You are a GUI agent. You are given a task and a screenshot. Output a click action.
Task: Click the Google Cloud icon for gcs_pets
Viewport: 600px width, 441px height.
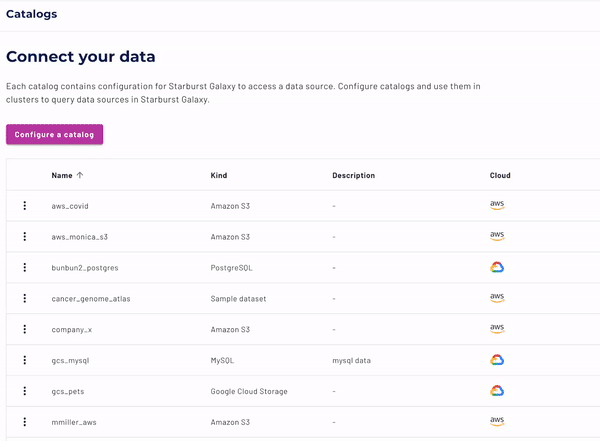pos(497,391)
